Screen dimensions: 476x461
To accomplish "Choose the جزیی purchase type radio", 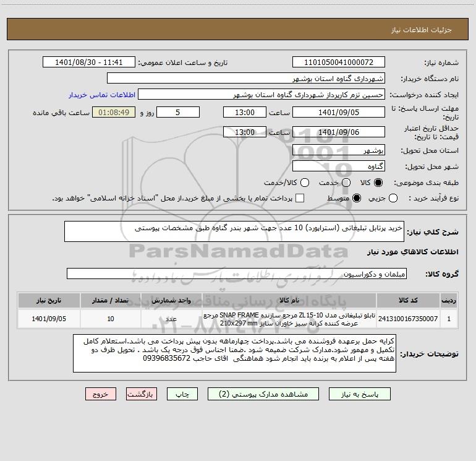I will tap(393, 198).
